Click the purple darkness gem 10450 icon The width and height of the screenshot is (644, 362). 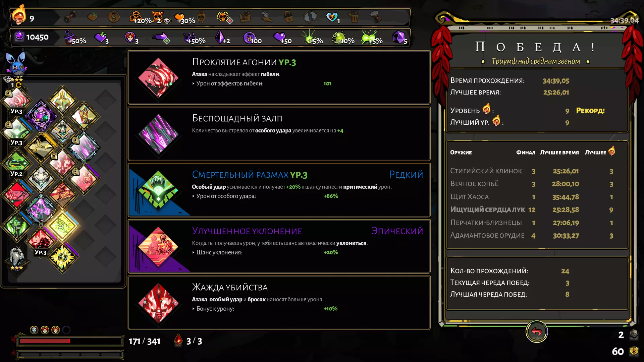tap(19, 36)
